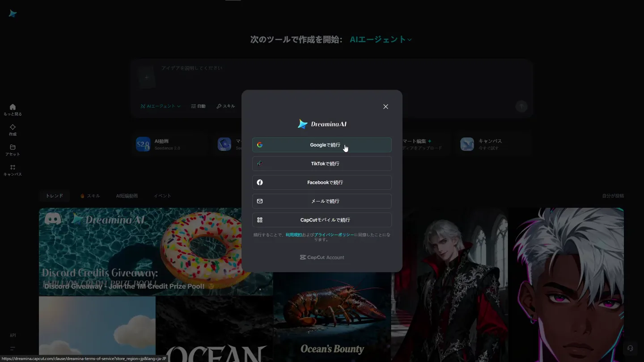Viewport: 644px width, 362px height.
Task: Select the スキル tab below tool cards
Action: tap(90, 196)
